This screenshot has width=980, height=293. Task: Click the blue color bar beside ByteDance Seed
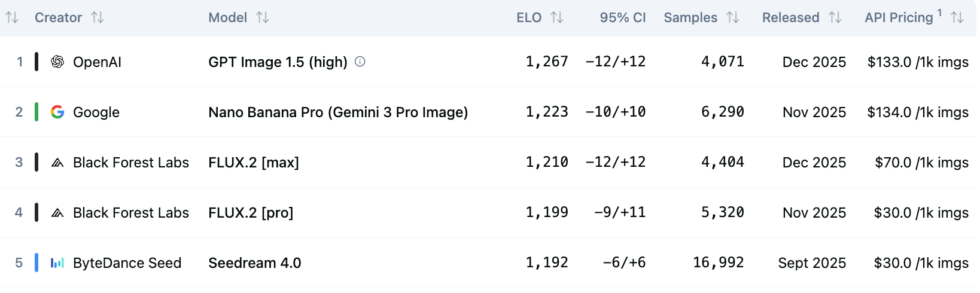click(36, 263)
